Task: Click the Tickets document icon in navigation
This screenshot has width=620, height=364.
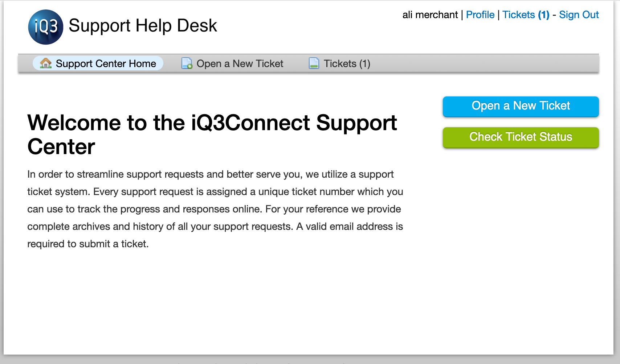Action: click(314, 63)
